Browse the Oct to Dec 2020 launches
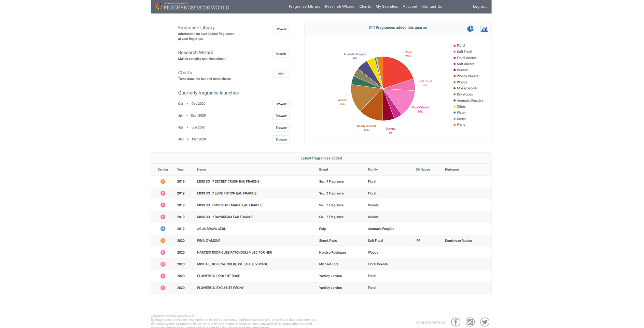644x328 pixels. tap(281, 104)
